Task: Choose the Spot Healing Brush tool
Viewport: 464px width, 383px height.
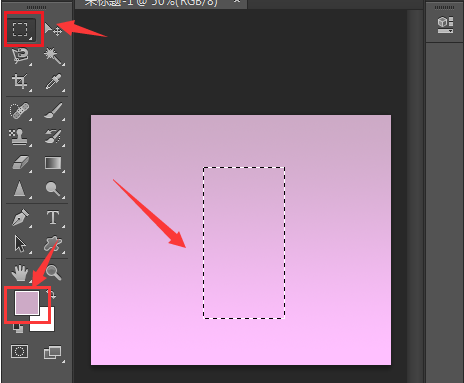Action: click(x=20, y=111)
